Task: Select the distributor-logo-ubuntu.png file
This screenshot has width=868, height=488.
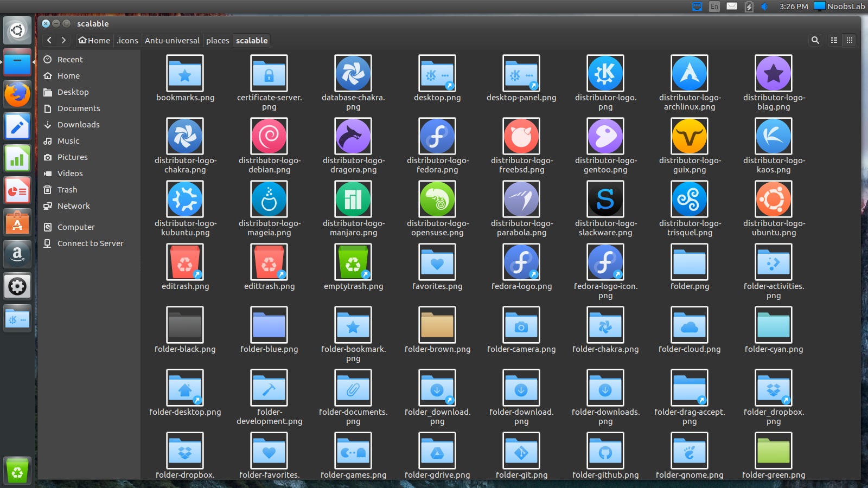Action: click(773, 199)
